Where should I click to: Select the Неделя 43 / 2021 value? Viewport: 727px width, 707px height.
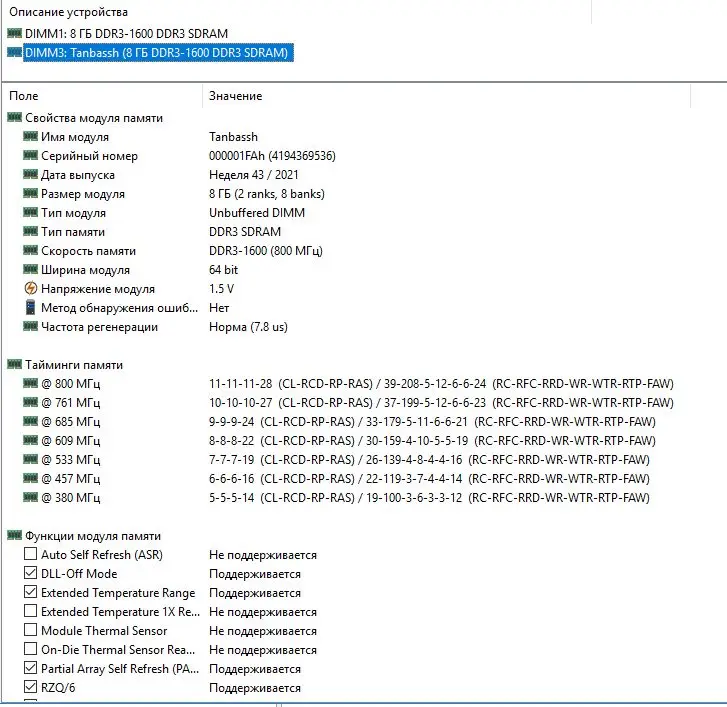pyautogui.click(x=254, y=175)
